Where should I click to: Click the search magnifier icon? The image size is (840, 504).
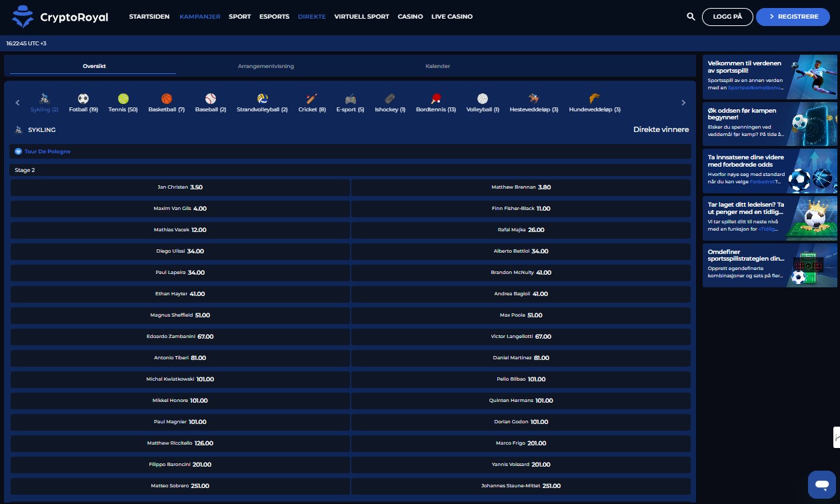pos(691,17)
